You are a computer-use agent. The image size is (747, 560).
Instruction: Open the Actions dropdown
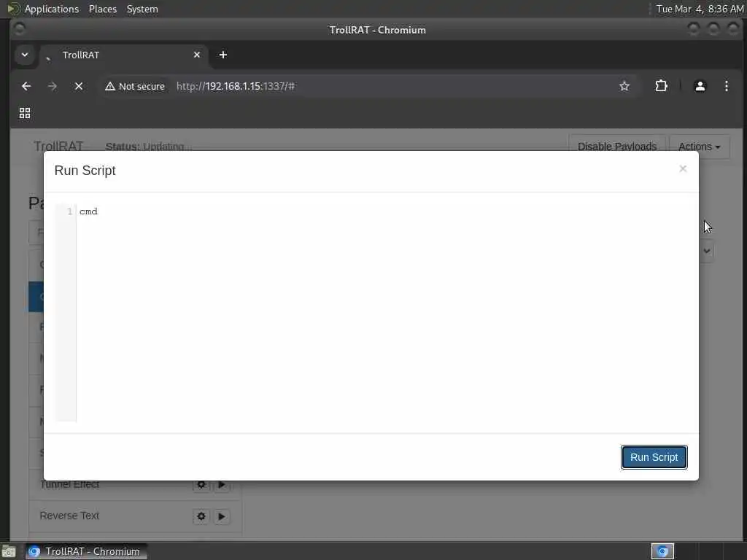pos(699,146)
